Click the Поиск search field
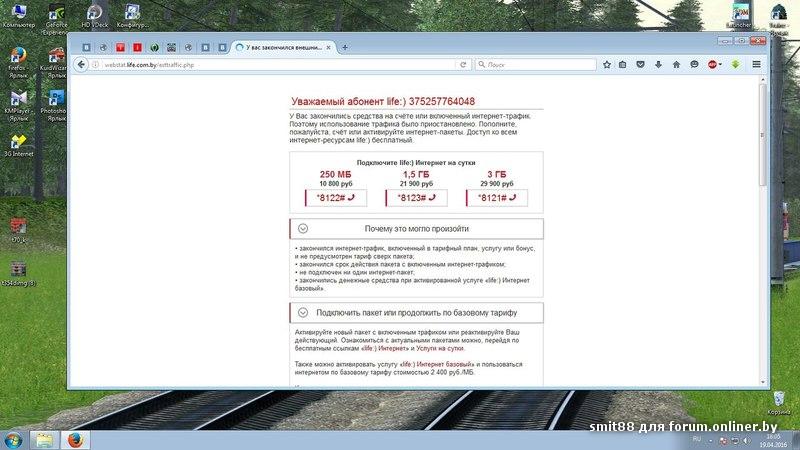The height and width of the screenshot is (450, 800). [536, 65]
